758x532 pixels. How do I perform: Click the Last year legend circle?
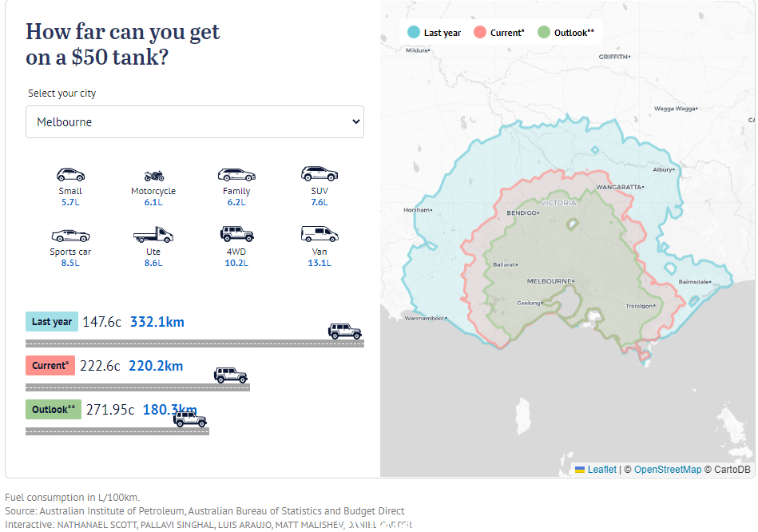coord(413,33)
